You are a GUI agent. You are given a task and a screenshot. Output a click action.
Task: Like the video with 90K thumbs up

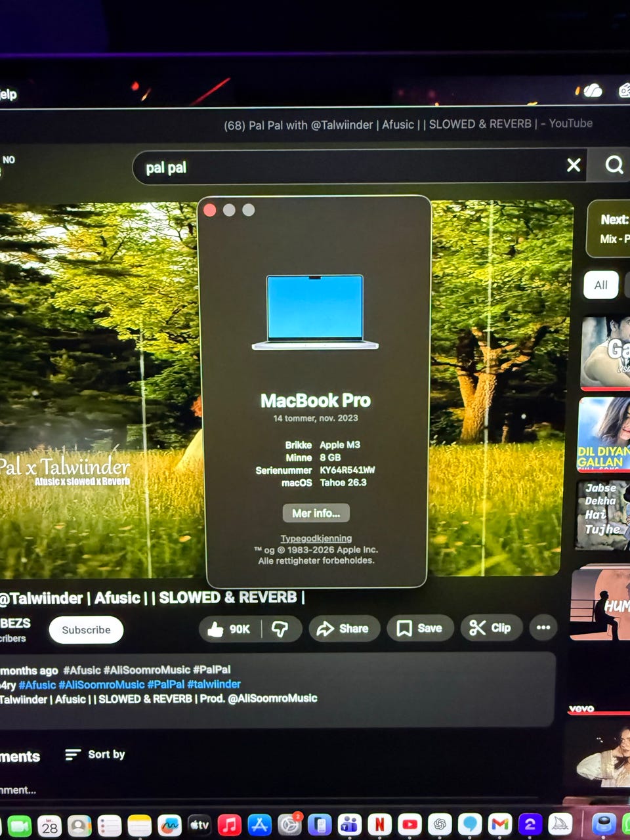point(229,629)
